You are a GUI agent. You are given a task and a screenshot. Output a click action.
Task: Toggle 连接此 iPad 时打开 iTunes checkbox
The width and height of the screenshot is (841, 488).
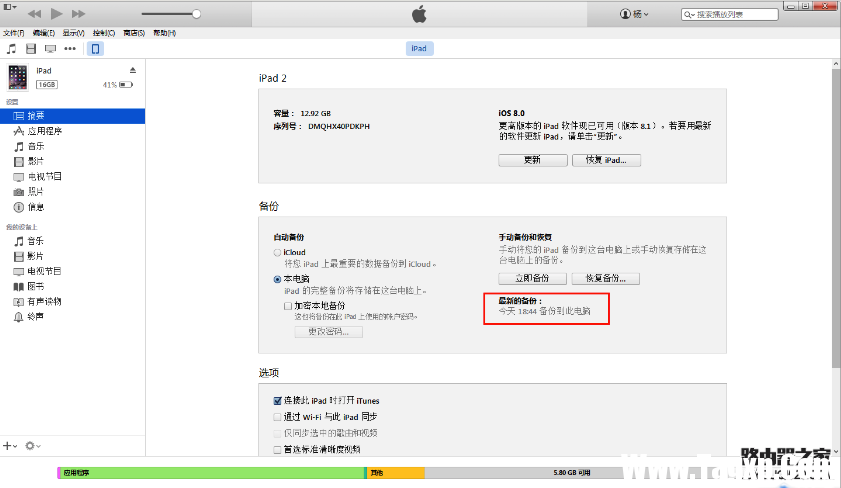point(277,401)
